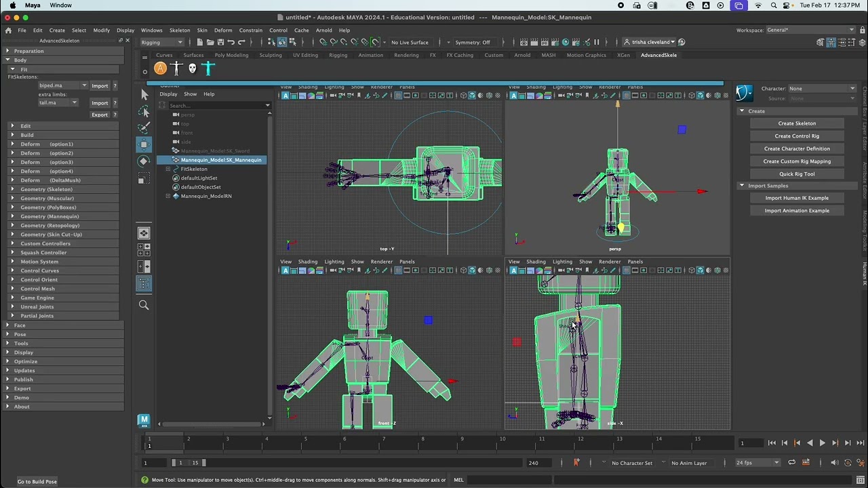Expand the FitSkeleton node
The width and height of the screenshot is (868, 488).
[167, 169]
